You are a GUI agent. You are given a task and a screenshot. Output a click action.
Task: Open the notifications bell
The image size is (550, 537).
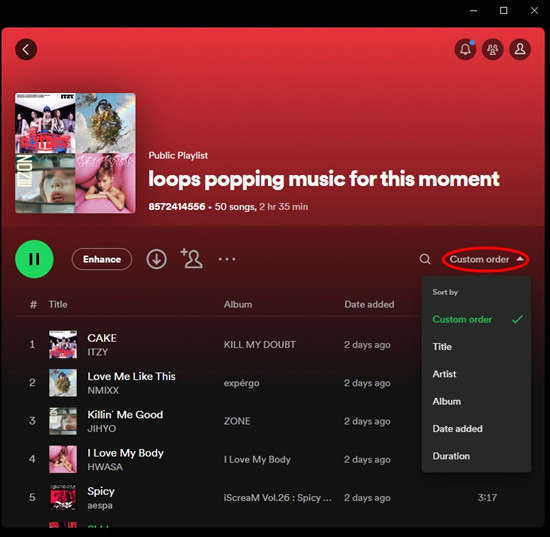coord(465,49)
